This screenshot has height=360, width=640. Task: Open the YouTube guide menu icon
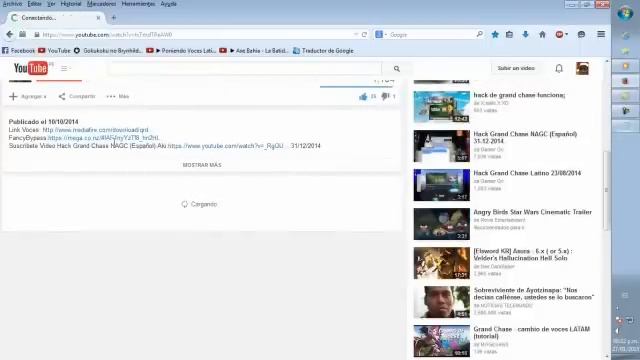64,69
